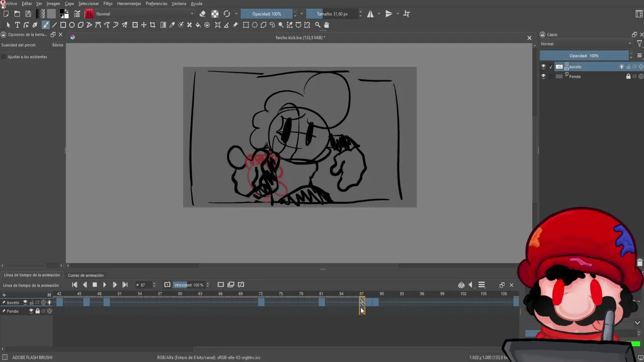The width and height of the screenshot is (644, 362).
Task: Select the Crop tool
Action: point(152,25)
